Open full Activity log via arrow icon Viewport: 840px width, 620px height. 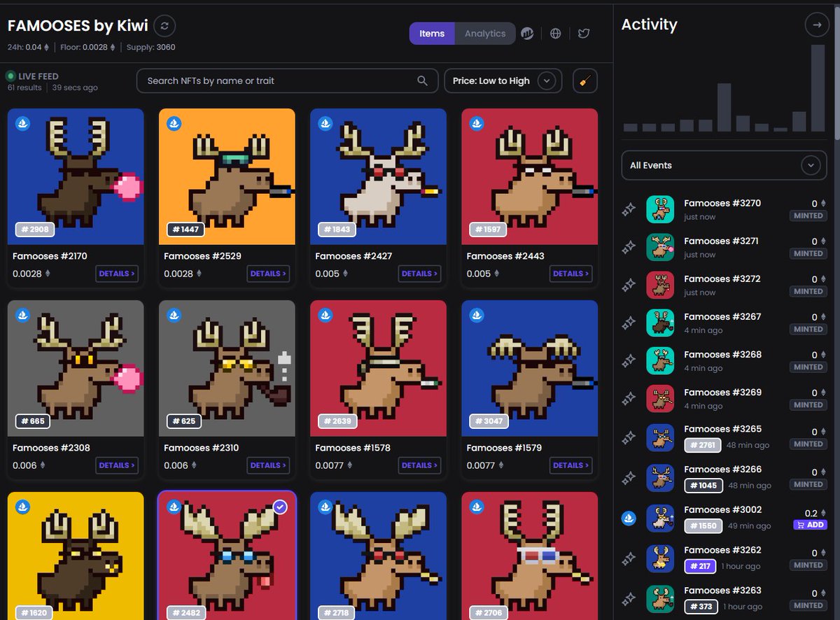[x=817, y=24]
